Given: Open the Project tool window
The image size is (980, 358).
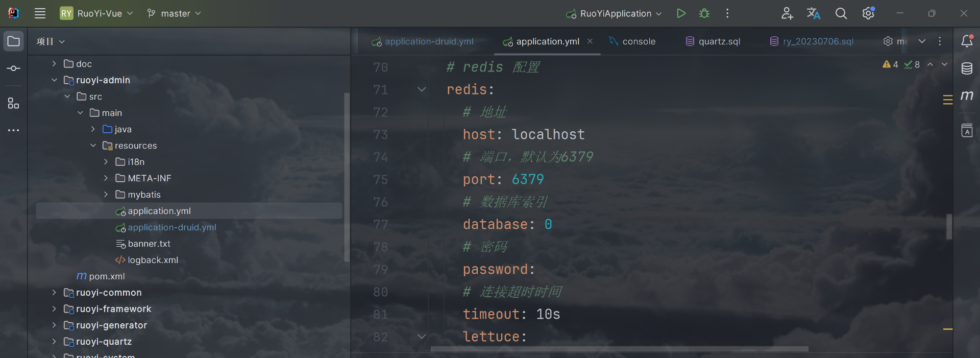Looking at the screenshot, I should (14, 41).
